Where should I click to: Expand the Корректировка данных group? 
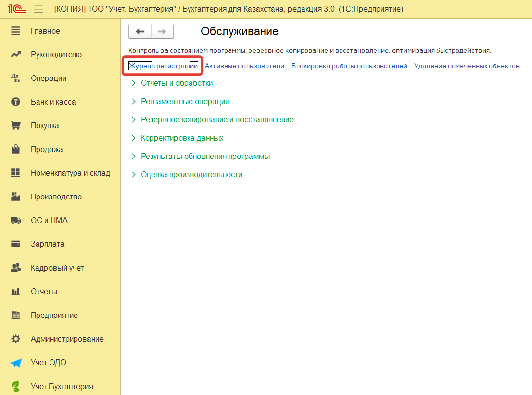(182, 138)
